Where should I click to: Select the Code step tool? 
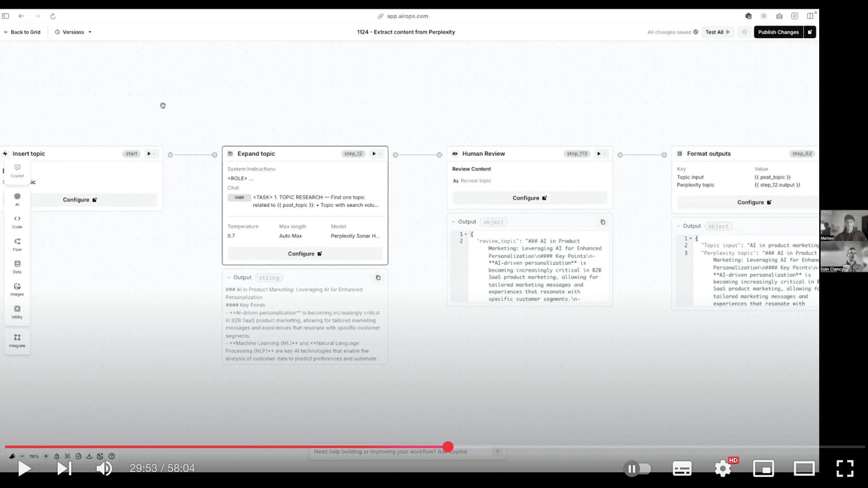coord(17,222)
